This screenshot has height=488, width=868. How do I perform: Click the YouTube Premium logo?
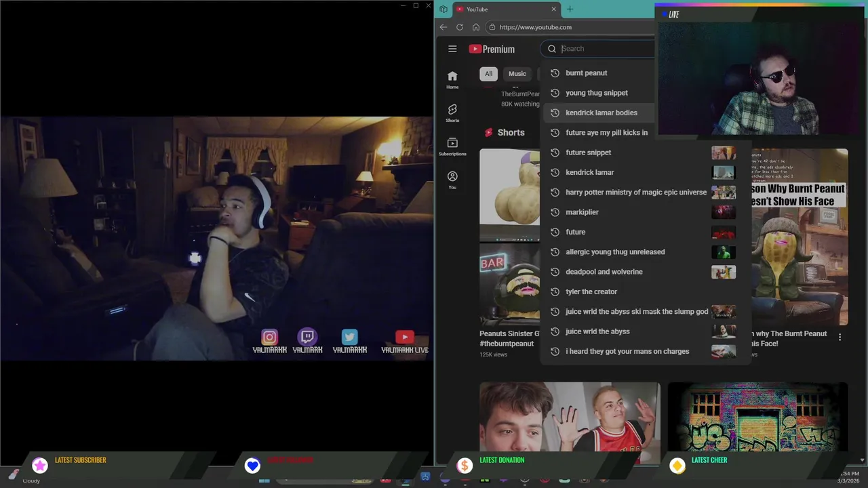(x=492, y=49)
